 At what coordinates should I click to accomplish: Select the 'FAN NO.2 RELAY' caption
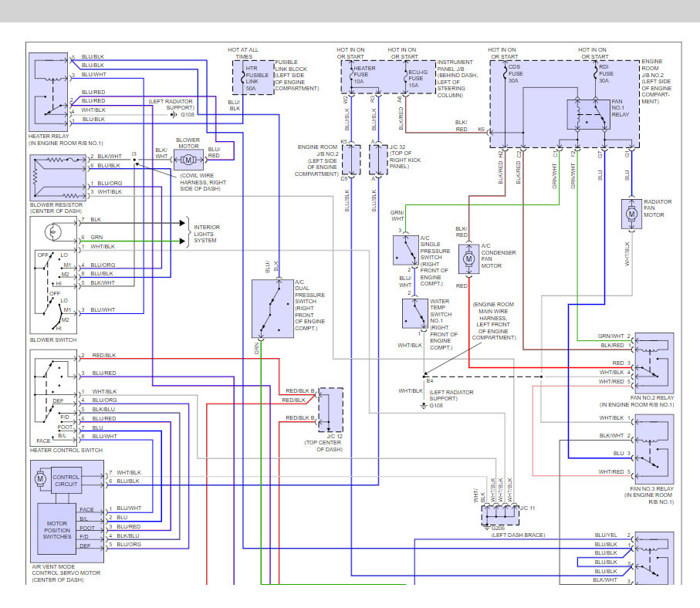click(x=652, y=397)
